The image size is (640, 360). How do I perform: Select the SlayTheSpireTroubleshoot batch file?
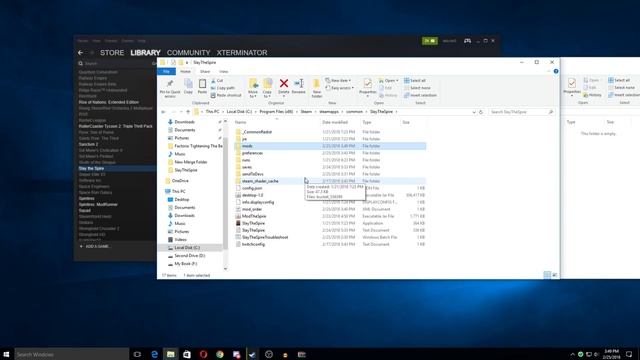pos(331,237)
